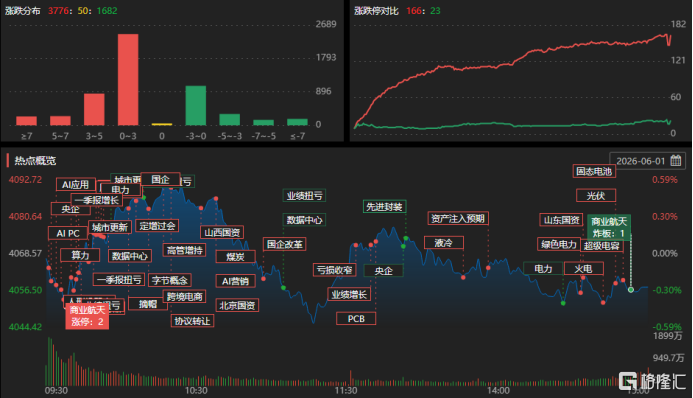The width and height of the screenshot is (693, 398).
Task: Click the 5~7 red bar
Action: point(60,121)
